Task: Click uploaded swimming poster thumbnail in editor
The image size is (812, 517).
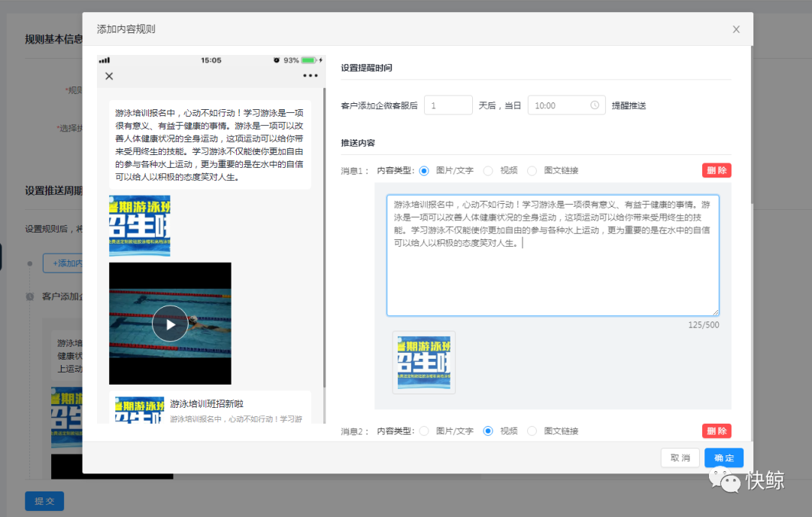Action: (424, 362)
